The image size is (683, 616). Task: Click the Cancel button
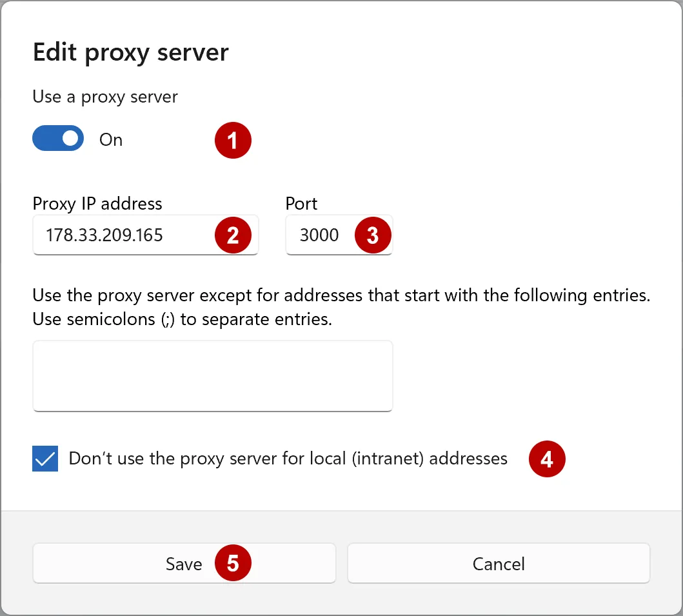tap(499, 563)
